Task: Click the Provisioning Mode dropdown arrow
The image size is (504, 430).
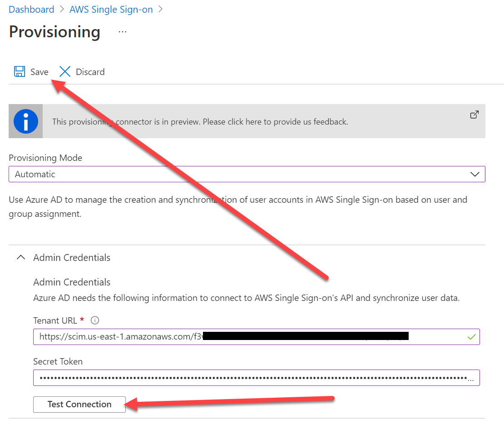Action: pyautogui.click(x=475, y=174)
